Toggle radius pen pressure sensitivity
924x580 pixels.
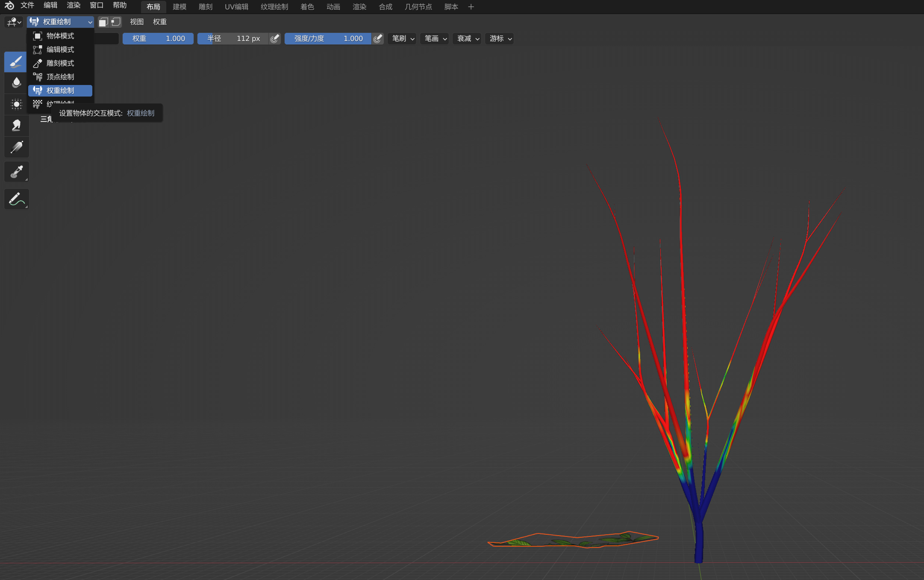pyautogui.click(x=275, y=39)
